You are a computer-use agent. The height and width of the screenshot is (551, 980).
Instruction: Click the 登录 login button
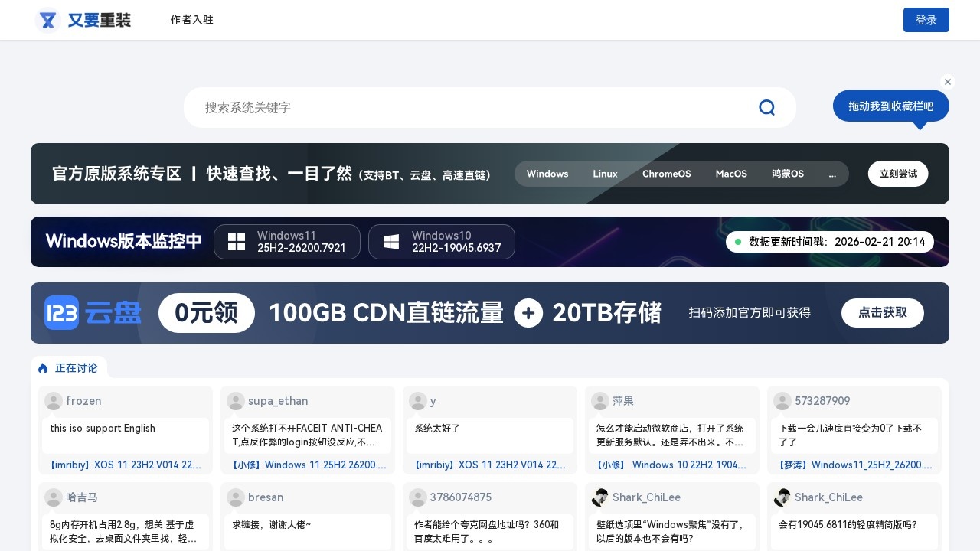click(x=926, y=20)
